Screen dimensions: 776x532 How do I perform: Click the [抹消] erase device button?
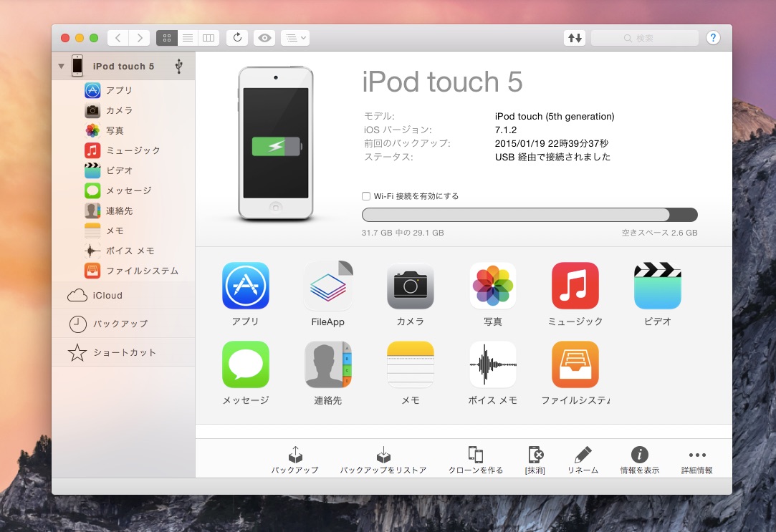535,460
